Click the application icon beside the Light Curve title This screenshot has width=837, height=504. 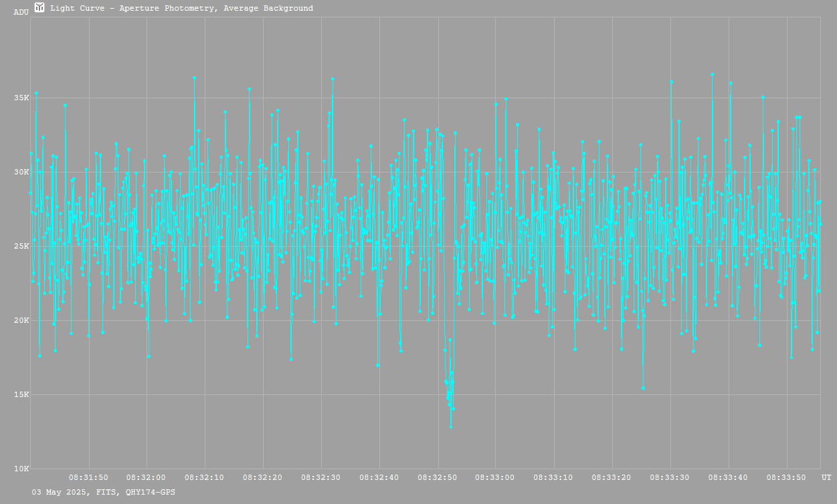click(x=39, y=7)
